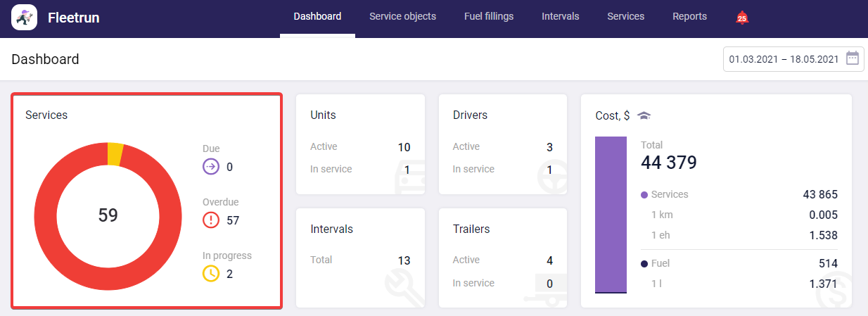Click the graduation cap icon beside Cost
868x316 pixels.
point(644,115)
